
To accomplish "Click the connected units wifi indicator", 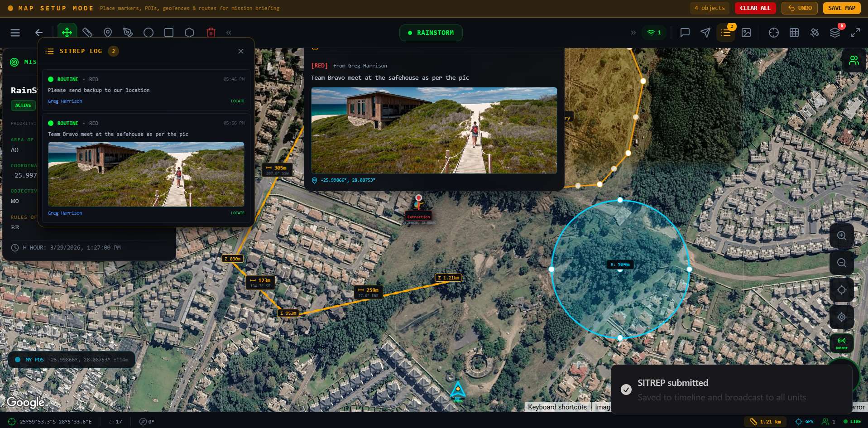I will coord(654,33).
